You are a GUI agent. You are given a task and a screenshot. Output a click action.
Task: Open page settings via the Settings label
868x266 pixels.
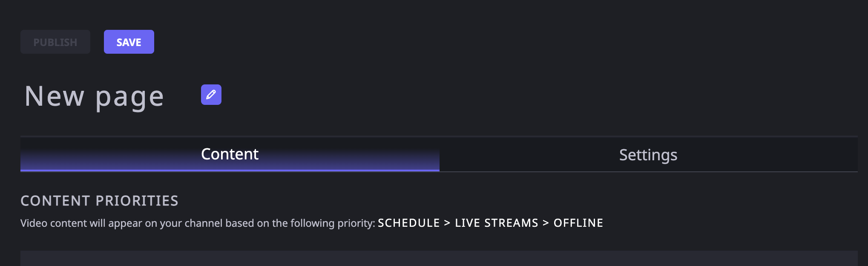point(648,155)
